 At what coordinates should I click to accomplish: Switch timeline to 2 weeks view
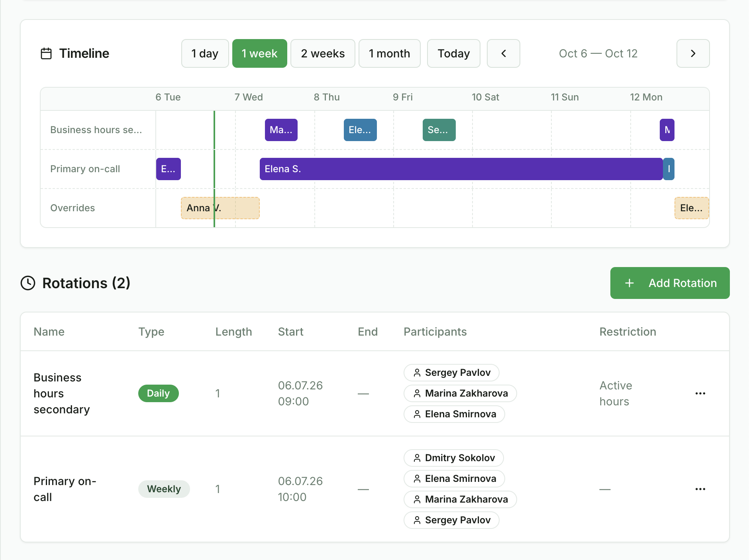pos(323,53)
